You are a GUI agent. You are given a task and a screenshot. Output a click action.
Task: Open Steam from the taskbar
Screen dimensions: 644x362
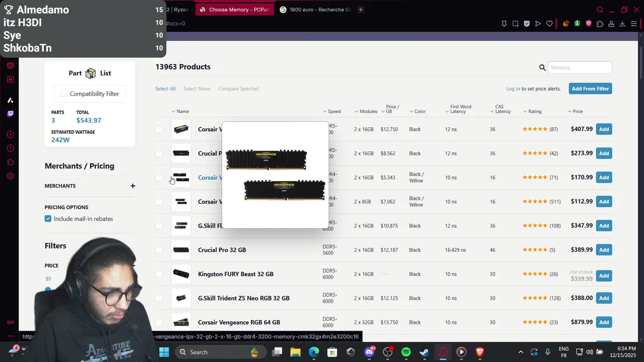click(x=425, y=352)
